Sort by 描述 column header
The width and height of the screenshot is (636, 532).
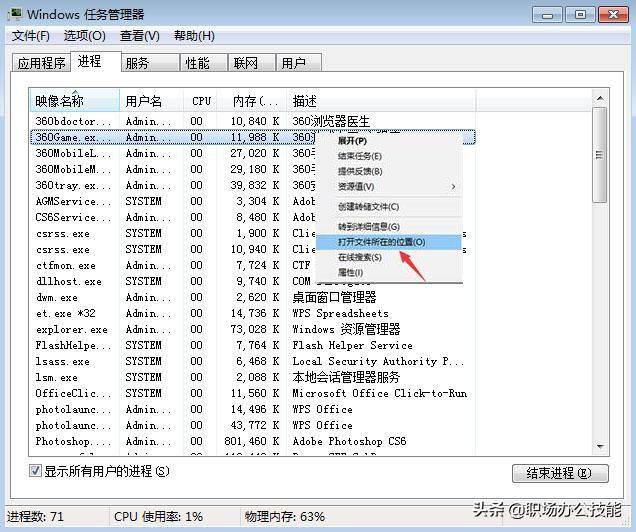(x=381, y=101)
